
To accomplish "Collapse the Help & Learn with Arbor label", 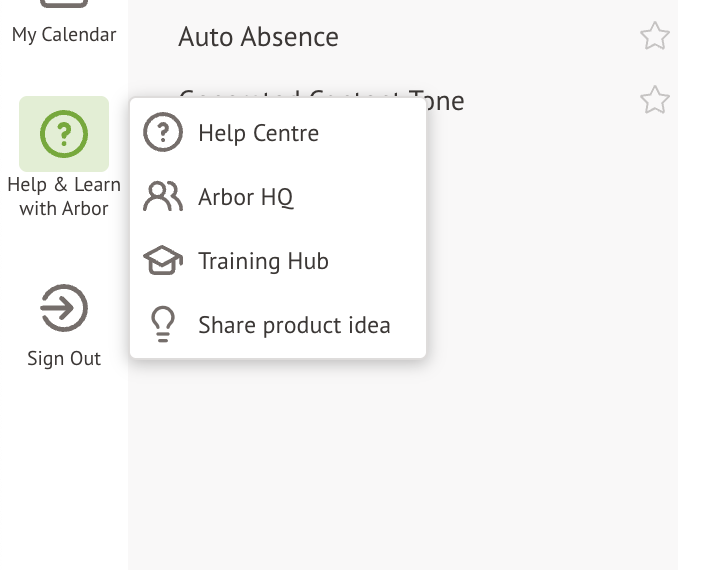I will click(64, 197).
